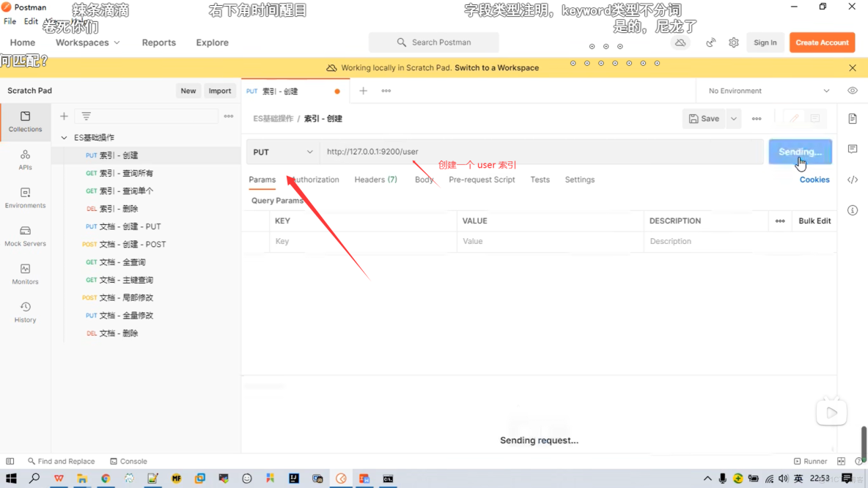This screenshot has width=868, height=488.
Task: Switch to the Tests tab
Action: click(x=540, y=180)
